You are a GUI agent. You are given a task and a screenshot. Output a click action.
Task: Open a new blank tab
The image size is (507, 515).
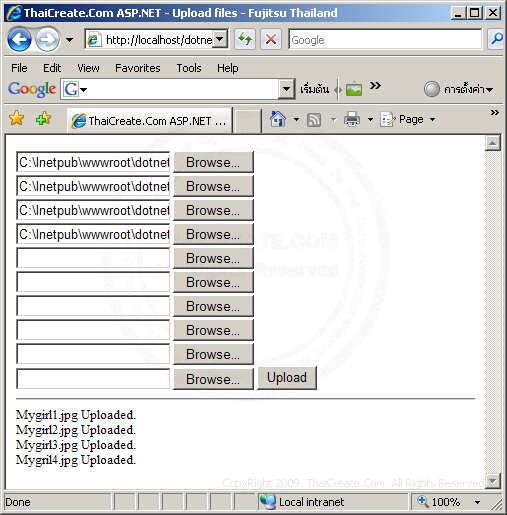pos(247,121)
